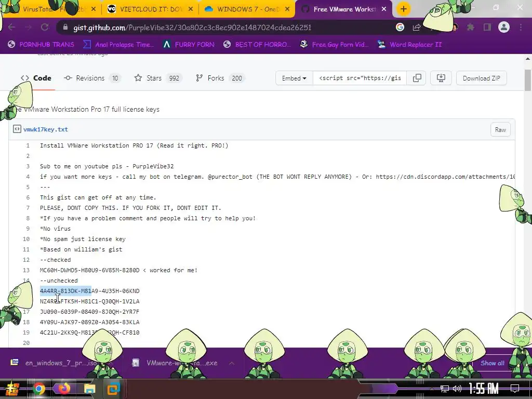Open the Start menu button

coord(12,389)
